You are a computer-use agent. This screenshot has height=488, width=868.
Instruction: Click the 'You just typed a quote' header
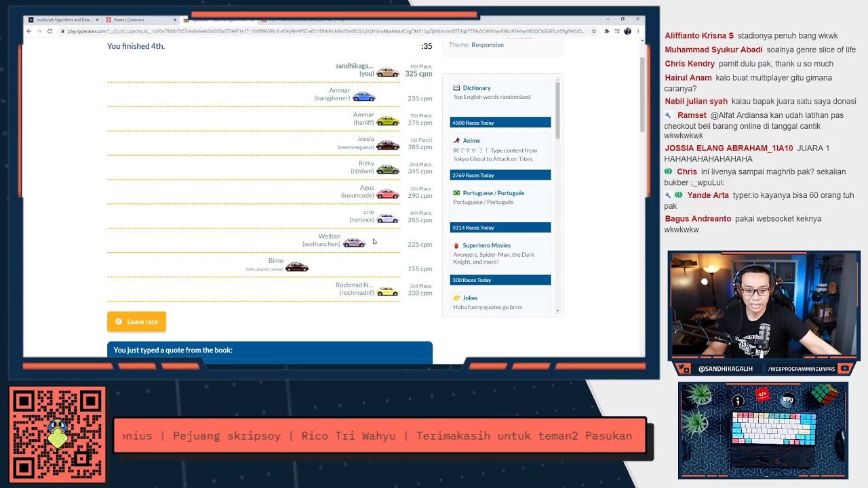[x=270, y=350]
